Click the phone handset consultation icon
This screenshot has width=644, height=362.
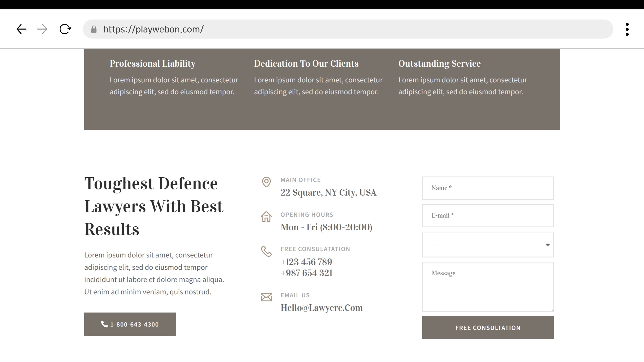(266, 251)
